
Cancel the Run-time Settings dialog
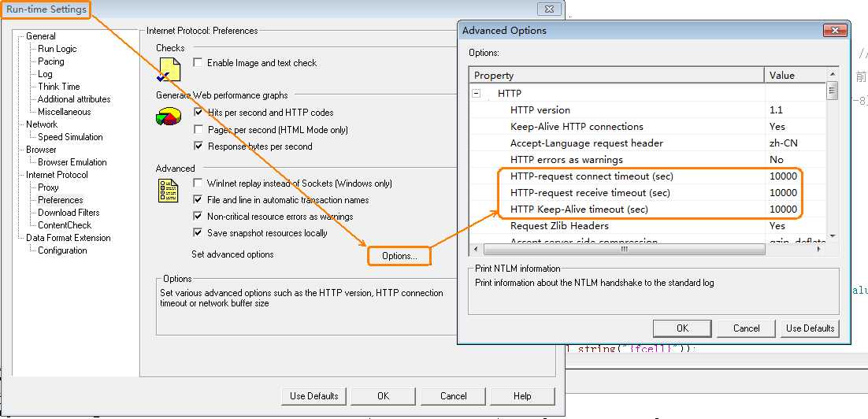[454, 395]
